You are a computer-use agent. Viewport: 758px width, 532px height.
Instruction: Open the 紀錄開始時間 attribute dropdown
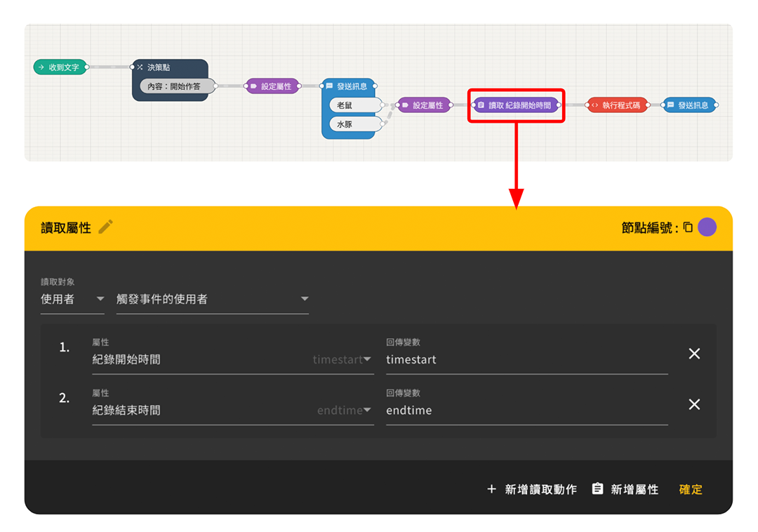(x=232, y=359)
